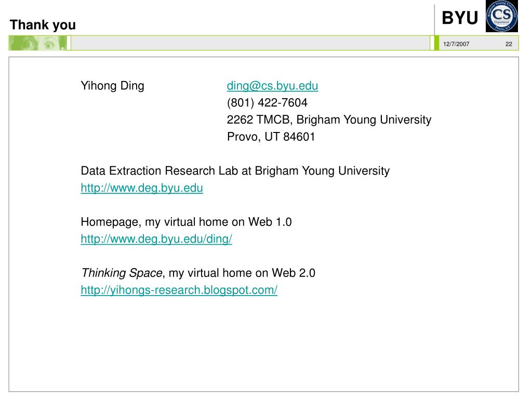Click the small white divider after the face photo
This screenshot has height=399, width=532.
tap(69, 43)
